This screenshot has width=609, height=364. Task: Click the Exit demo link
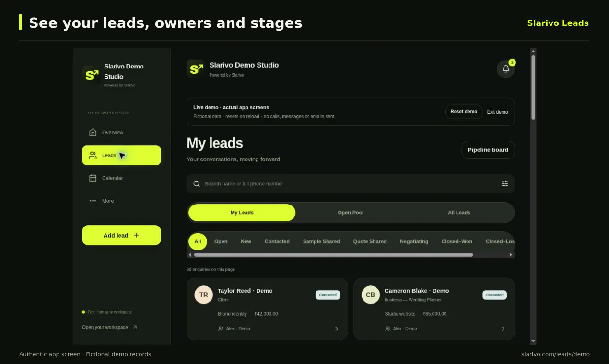[498, 112]
